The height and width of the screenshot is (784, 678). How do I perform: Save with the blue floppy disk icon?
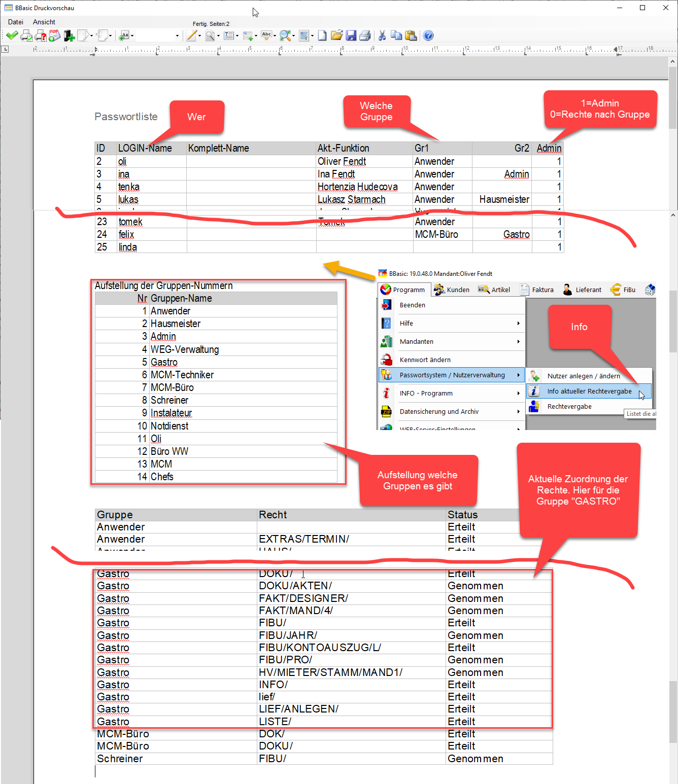click(351, 35)
